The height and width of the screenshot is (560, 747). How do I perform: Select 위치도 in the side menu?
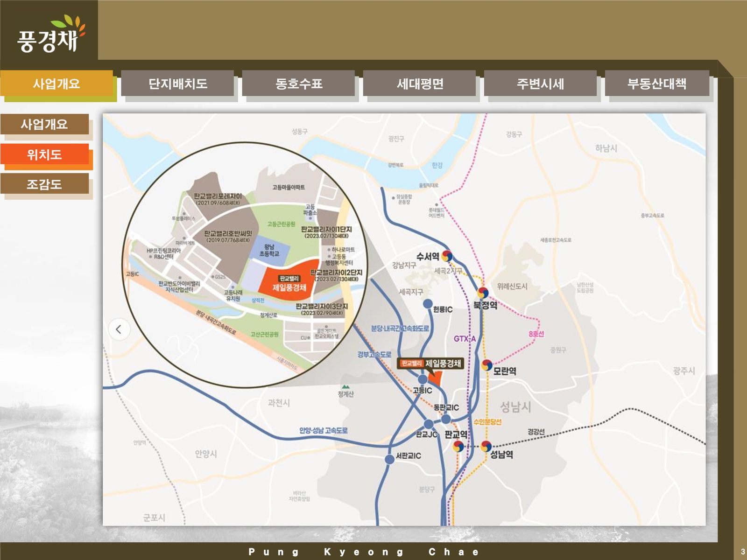coord(44,154)
